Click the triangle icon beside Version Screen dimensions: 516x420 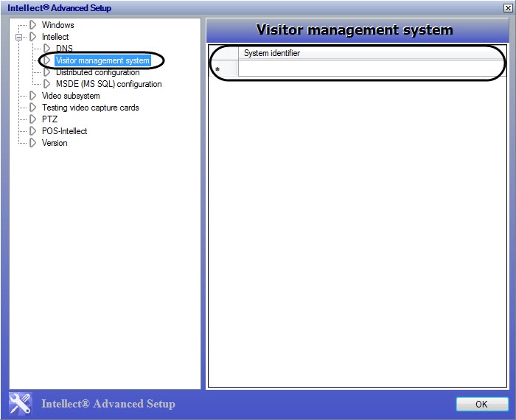32,143
